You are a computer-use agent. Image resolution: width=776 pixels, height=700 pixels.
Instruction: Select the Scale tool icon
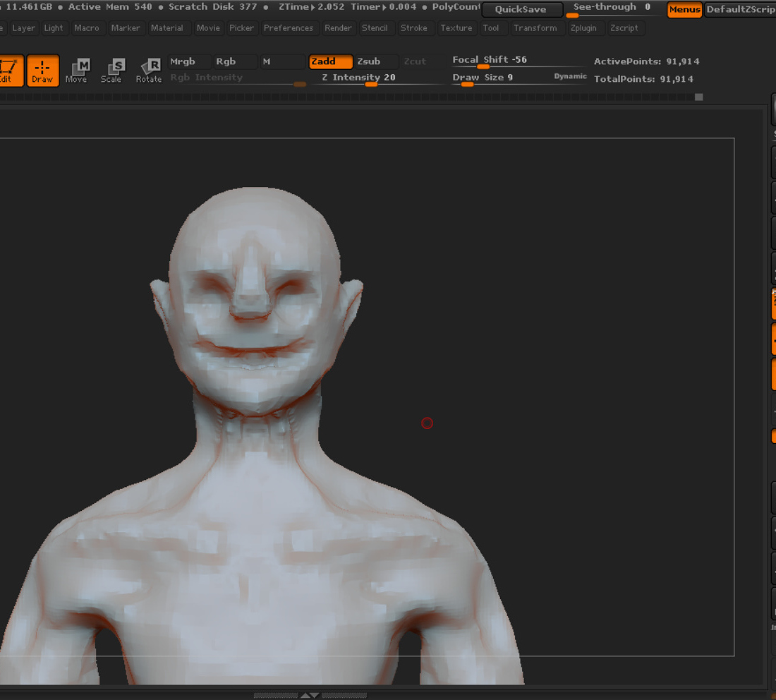point(111,71)
